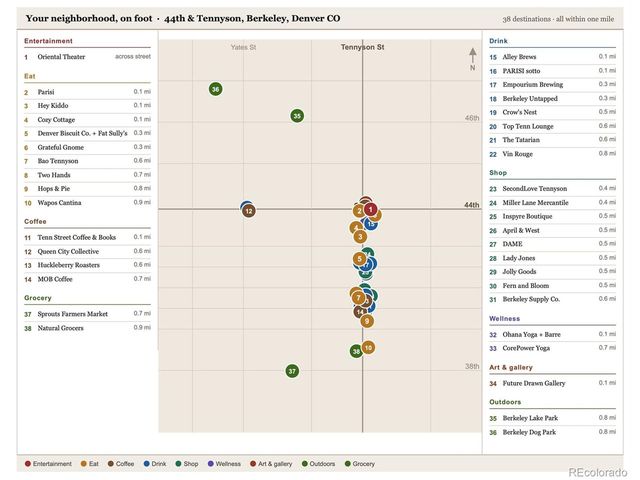Click map marker 35 Berkeley Lake Park

297,116
